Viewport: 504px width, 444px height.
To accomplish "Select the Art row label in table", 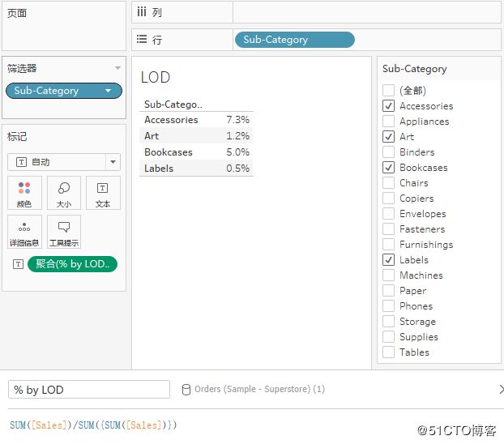I will (x=152, y=136).
